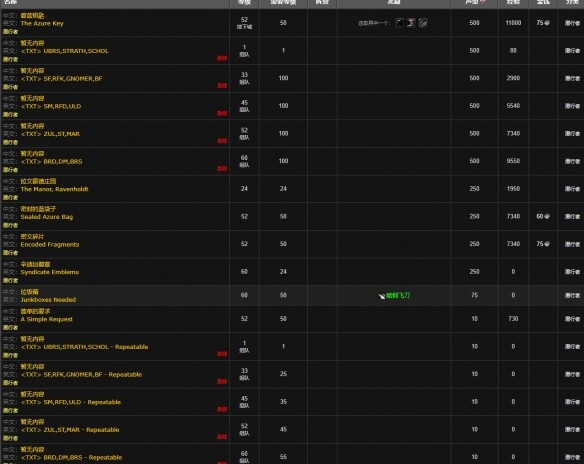Click the category cell in The Manor, Ravenholdt row

pos(572,189)
